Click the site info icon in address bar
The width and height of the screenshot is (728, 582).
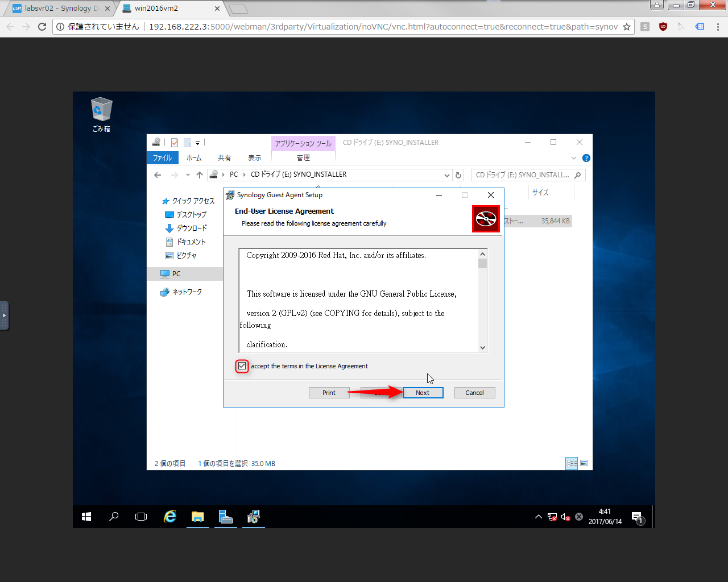[60, 27]
